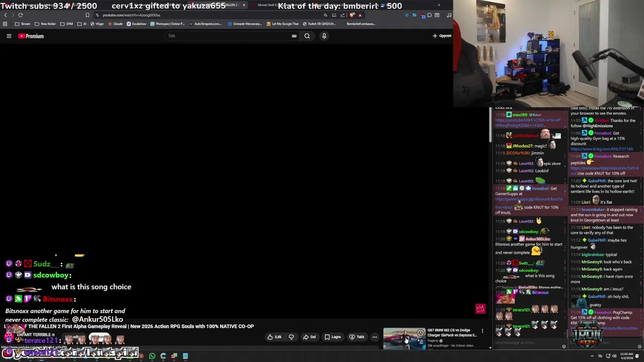Share the video with Del button
This screenshot has width=644, height=362.
[309, 337]
